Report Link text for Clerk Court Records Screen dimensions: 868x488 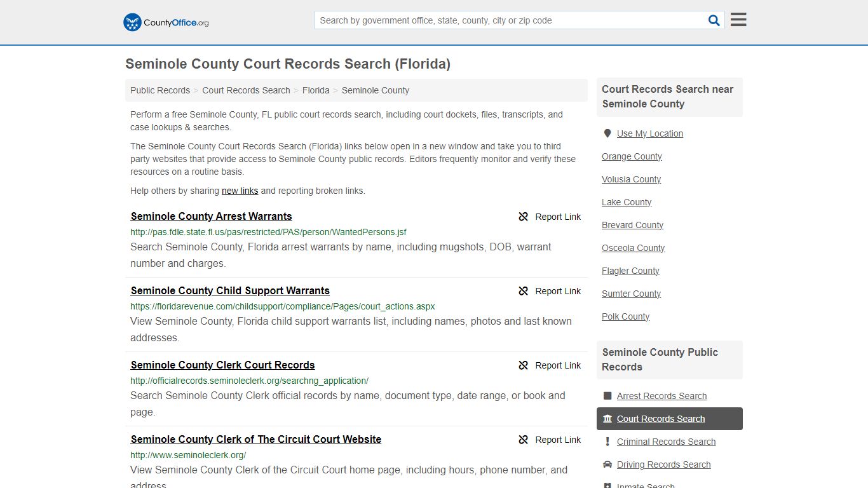(558, 365)
